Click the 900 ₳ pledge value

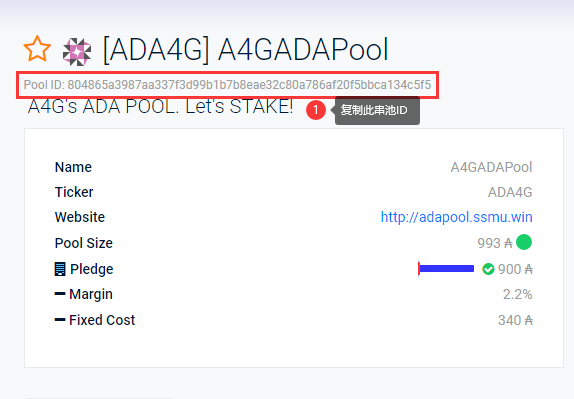coord(515,269)
